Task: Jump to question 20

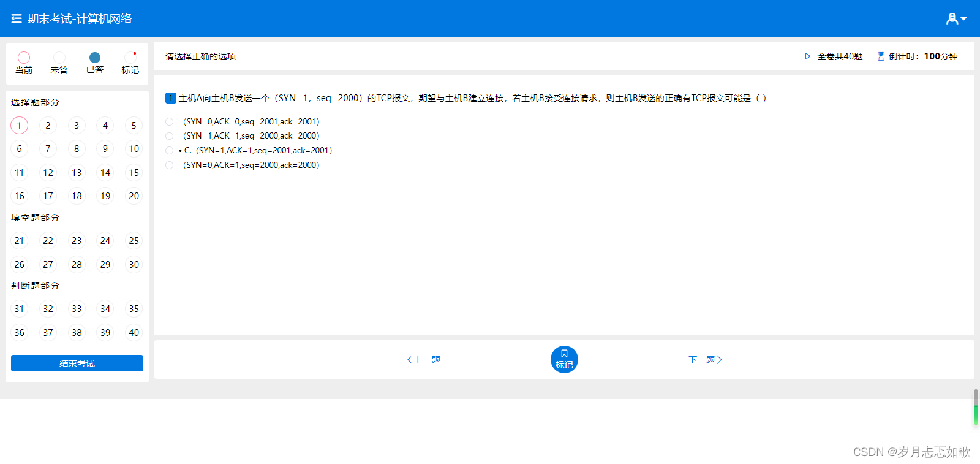Action: 134,196
